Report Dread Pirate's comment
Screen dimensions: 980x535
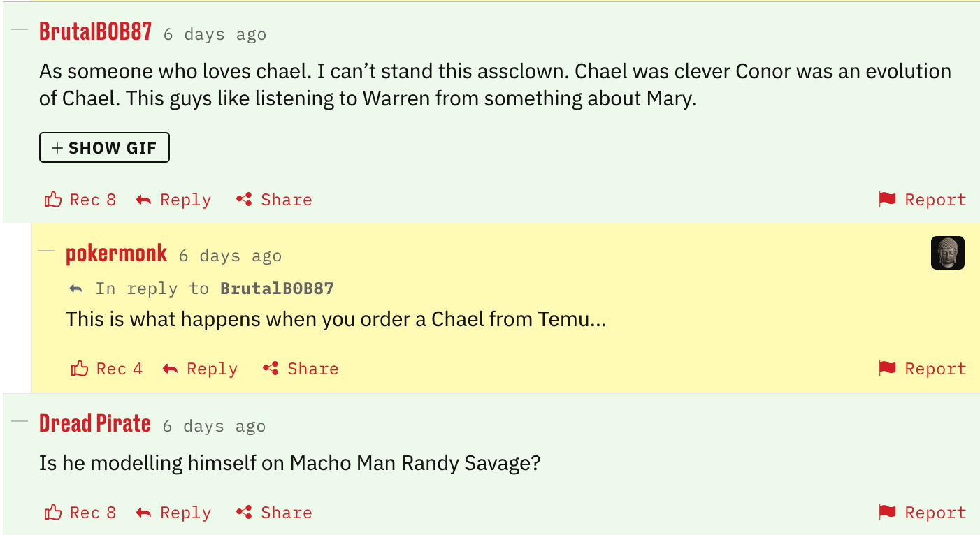pyautogui.click(x=922, y=513)
